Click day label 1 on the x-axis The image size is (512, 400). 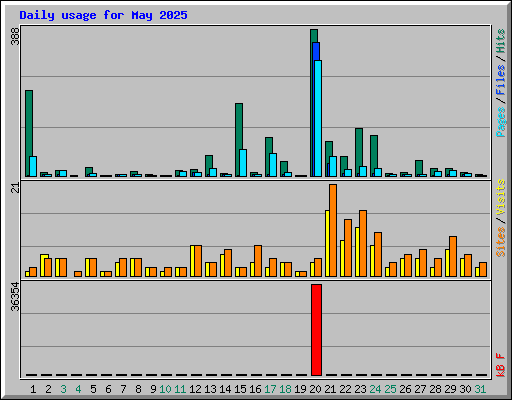click(x=33, y=389)
